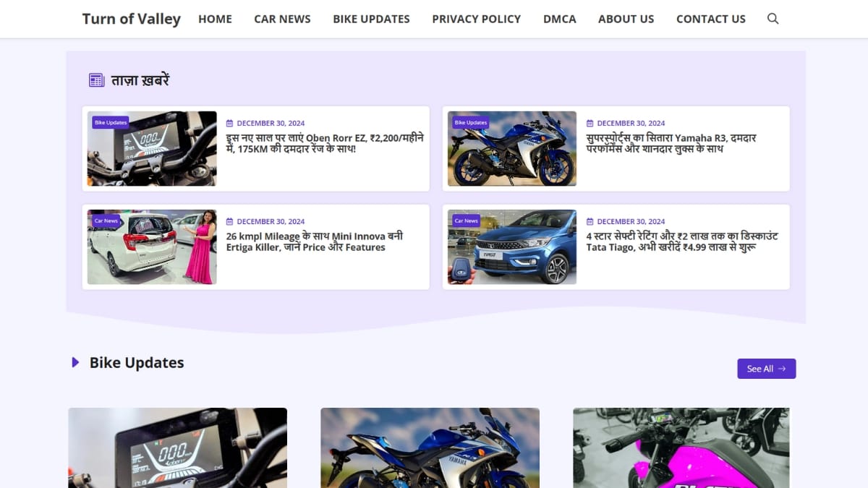Open BIKE UPDATES in the navigation bar
Viewport: 868px width, 488px height.
[x=371, y=20]
